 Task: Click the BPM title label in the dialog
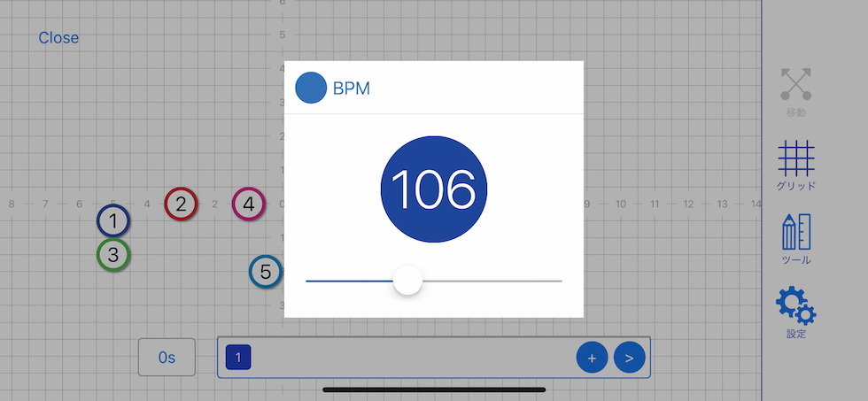point(352,89)
